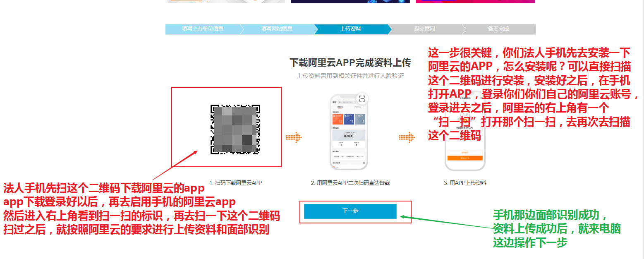Click the middle phone dashboard illustration
The image size is (644, 259).
349,132
